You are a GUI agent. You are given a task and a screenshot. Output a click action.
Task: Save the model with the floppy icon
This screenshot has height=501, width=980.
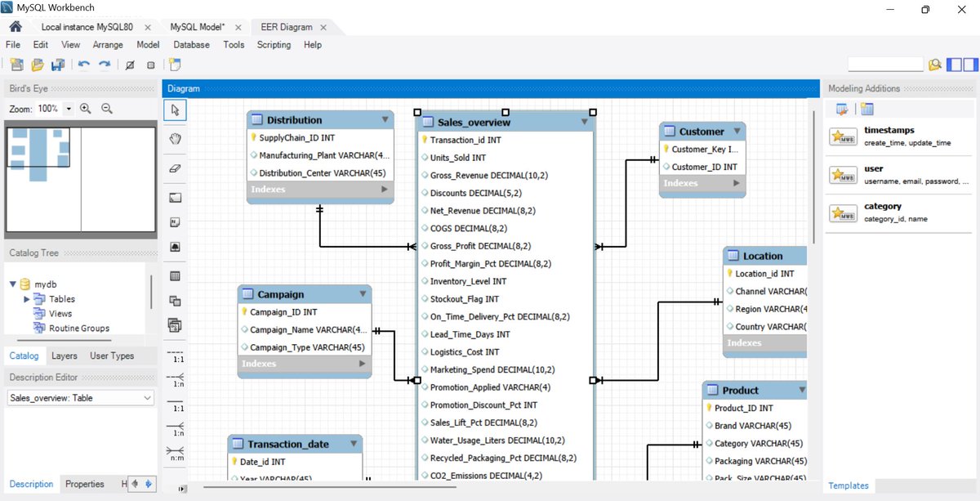(x=58, y=65)
